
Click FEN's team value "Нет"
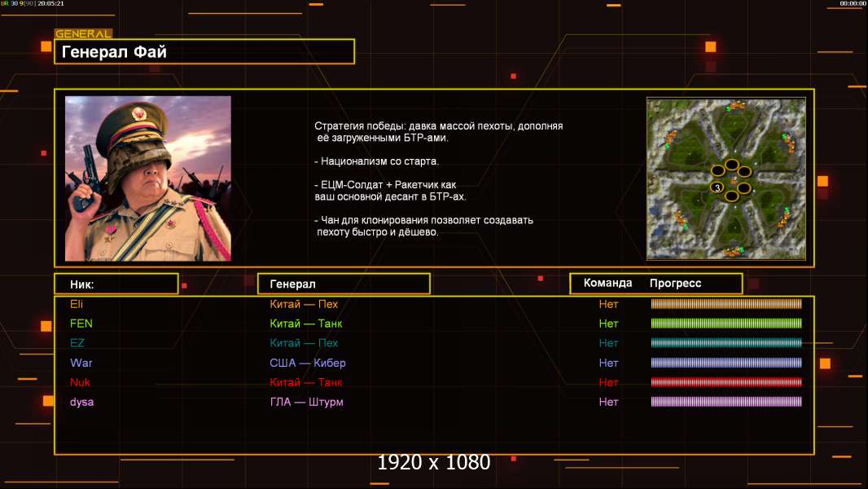(608, 324)
